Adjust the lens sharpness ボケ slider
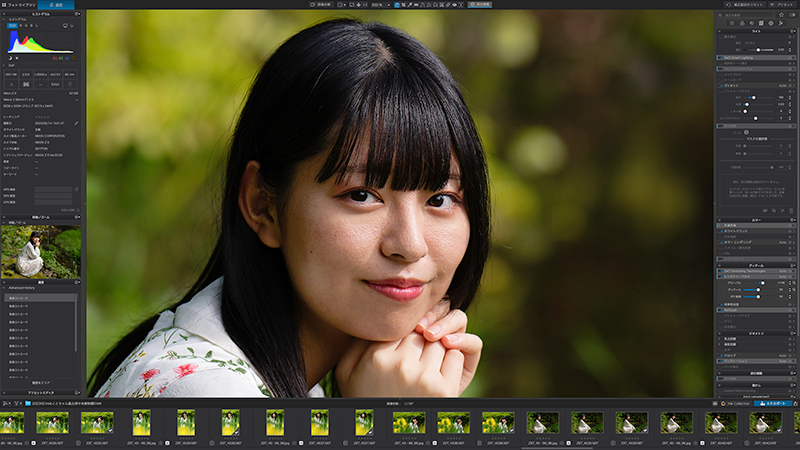This screenshot has width=800, height=450. pos(758,296)
